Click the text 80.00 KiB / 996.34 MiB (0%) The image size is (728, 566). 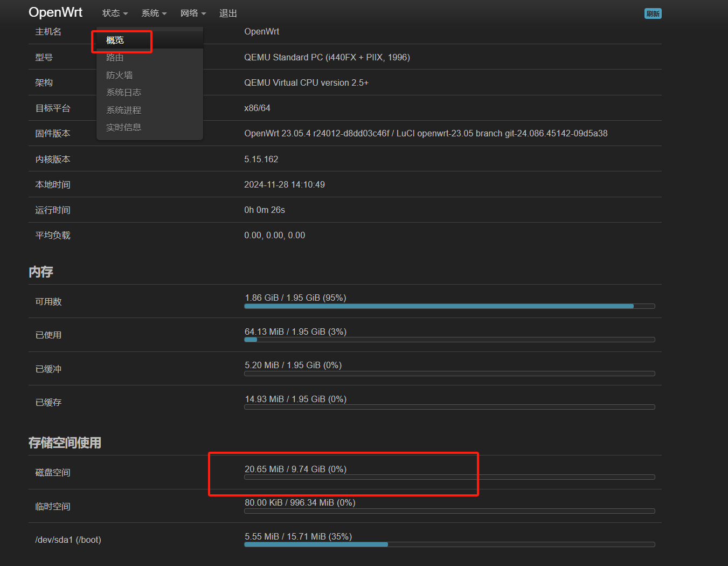[300, 502]
